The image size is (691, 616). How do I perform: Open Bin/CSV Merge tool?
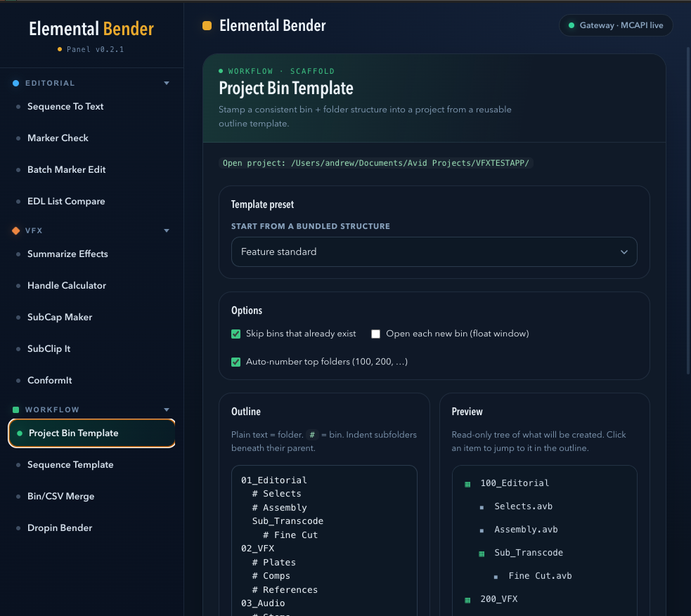61,496
